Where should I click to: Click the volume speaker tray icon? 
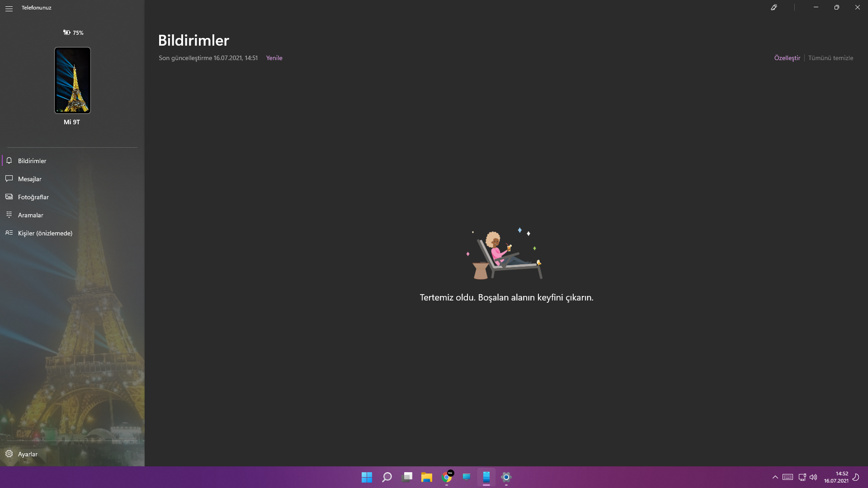tap(813, 477)
